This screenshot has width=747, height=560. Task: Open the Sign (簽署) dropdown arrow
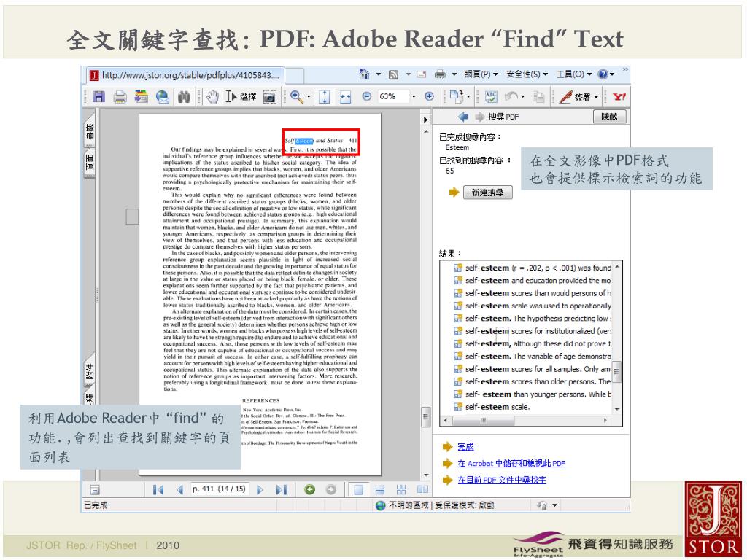(596, 97)
